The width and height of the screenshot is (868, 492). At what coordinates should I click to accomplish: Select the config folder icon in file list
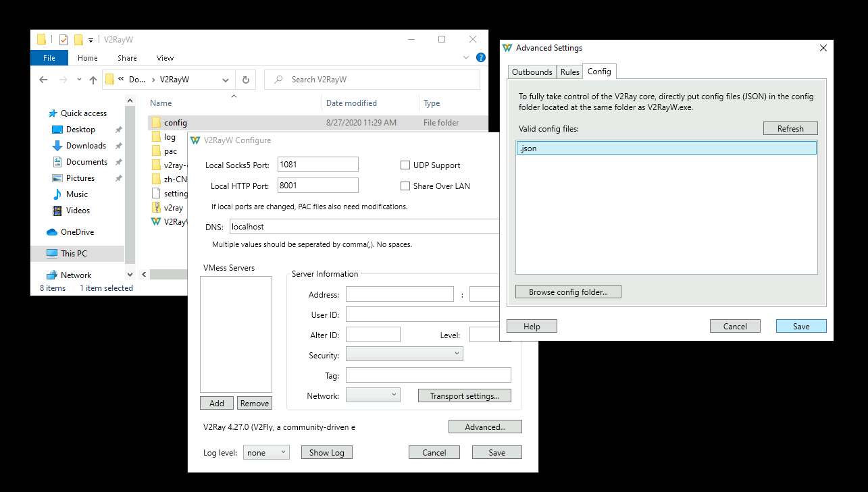[x=156, y=123]
